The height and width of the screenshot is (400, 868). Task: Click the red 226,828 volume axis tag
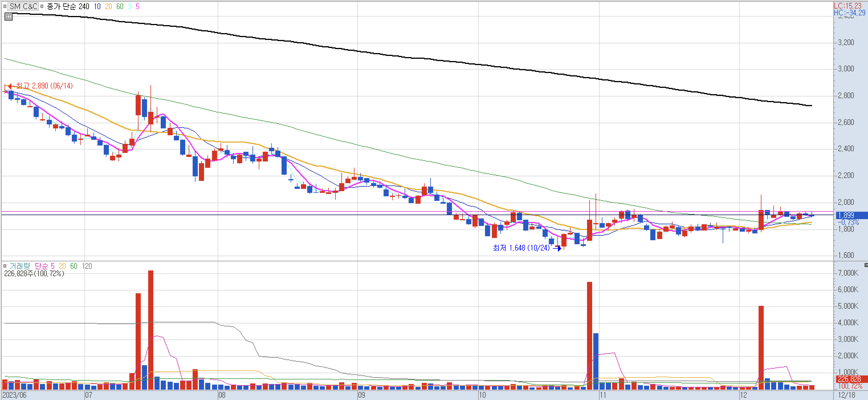tap(849, 379)
